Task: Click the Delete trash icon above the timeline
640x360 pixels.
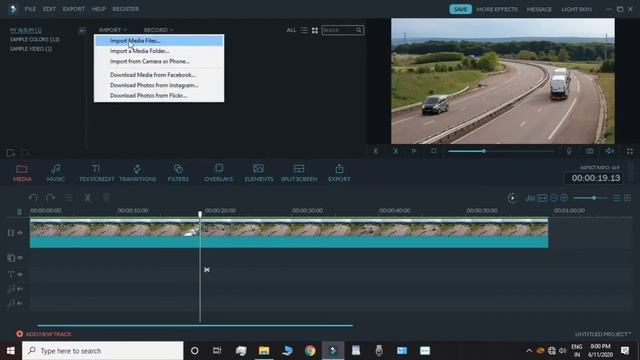Action: pos(106,198)
